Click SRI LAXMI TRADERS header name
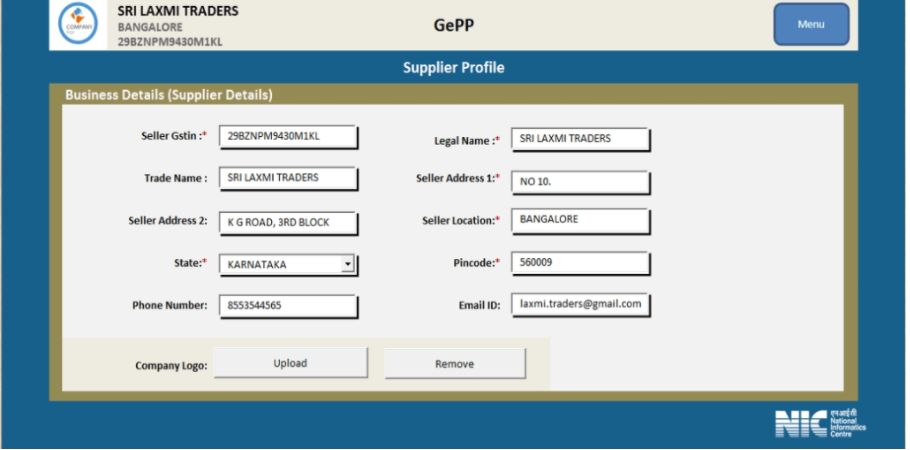The height and width of the screenshot is (450, 910). pos(178,11)
